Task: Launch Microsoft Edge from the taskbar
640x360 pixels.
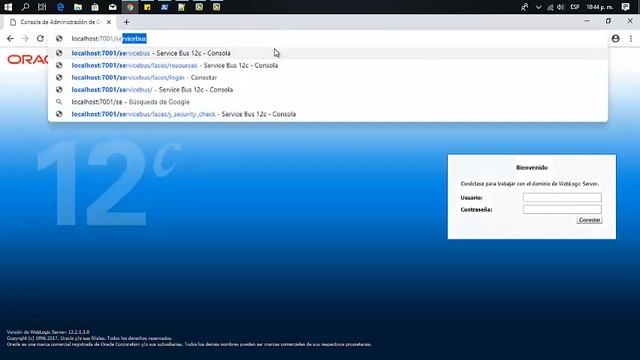Action: point(60,7)
